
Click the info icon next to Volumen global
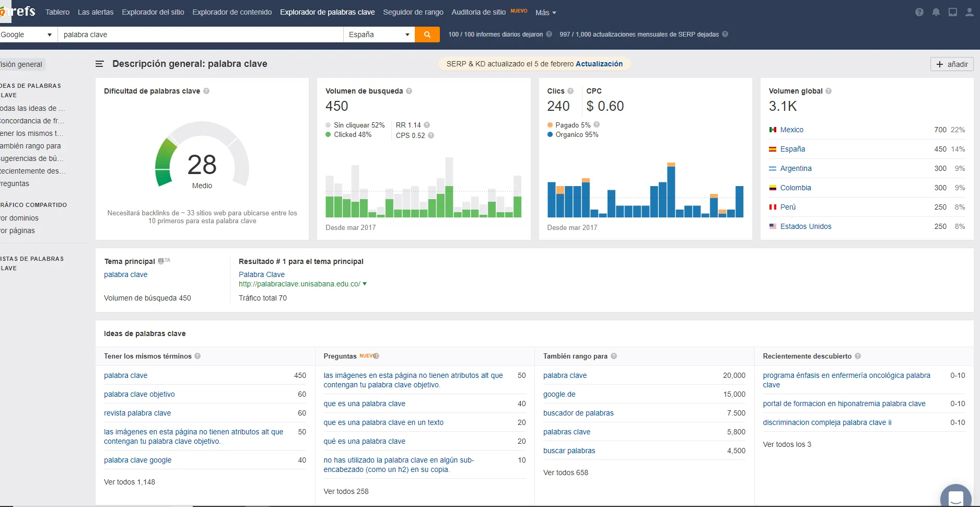pos(828,91)
